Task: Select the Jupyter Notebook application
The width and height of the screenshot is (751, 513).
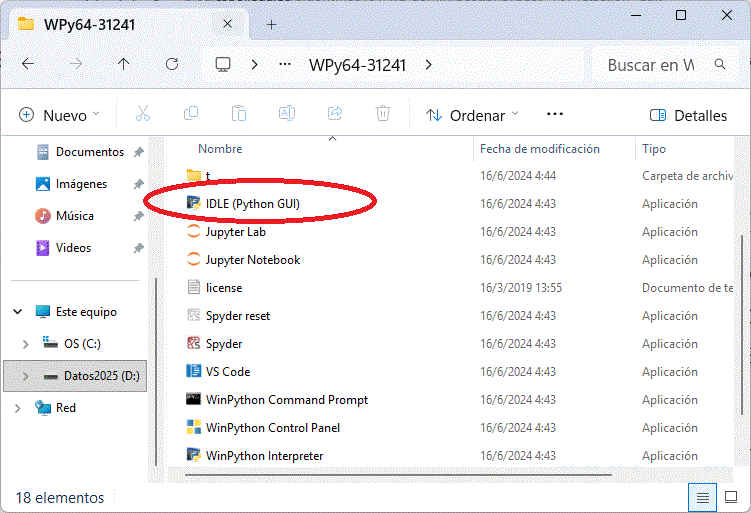Action: point(252,260)
